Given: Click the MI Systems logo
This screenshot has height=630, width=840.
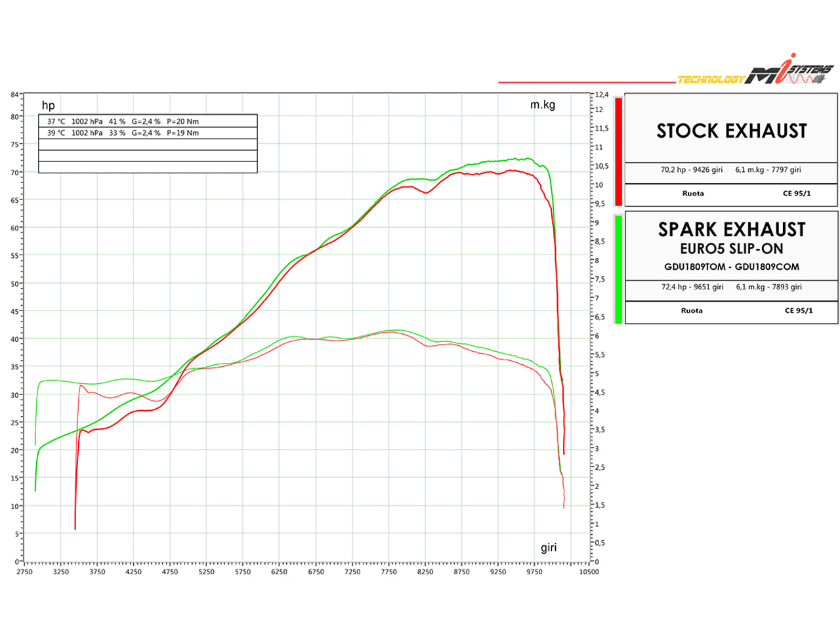Looking at the screenshot, I should click(789, 73).
